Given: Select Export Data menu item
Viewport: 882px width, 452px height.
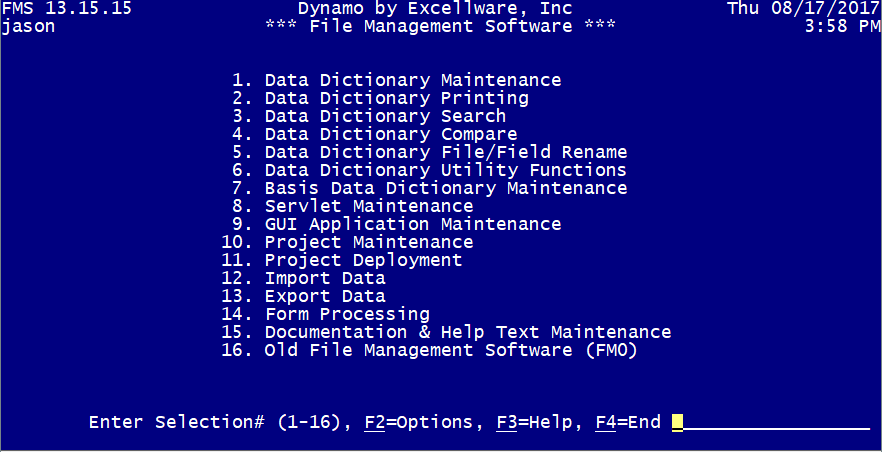Looking at the screenshot, I should pos(324,296).
